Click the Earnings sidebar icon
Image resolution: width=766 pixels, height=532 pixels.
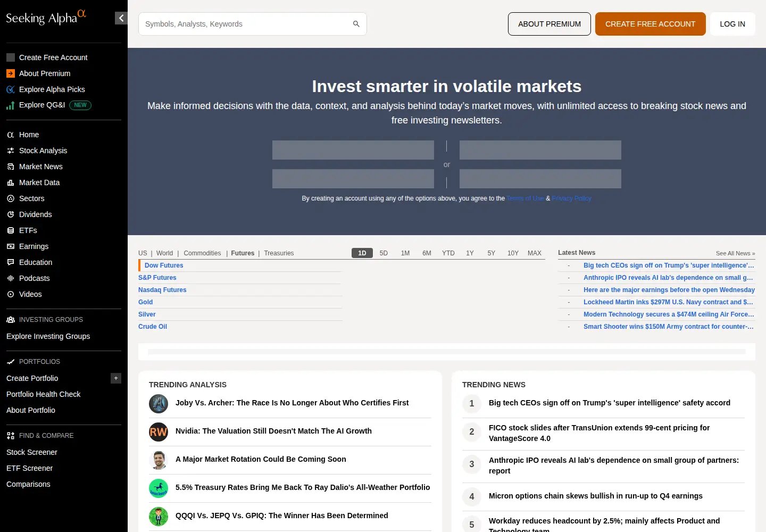click(11, 246)
